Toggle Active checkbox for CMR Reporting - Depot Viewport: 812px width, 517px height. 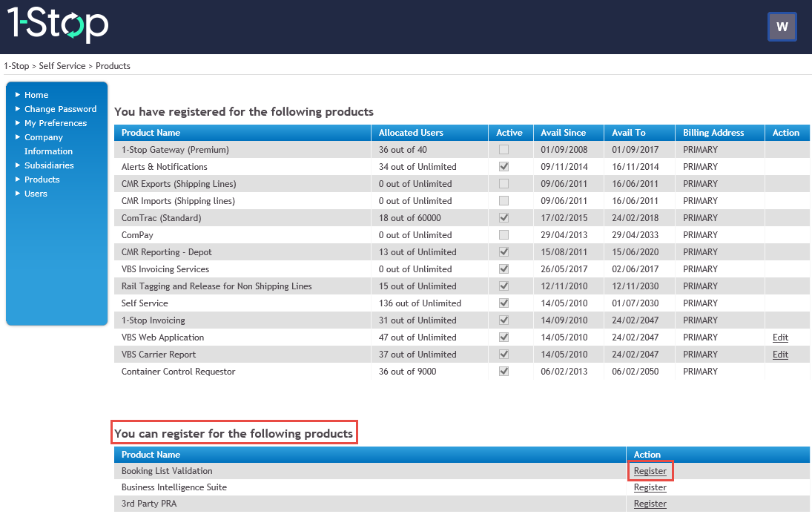504,252
